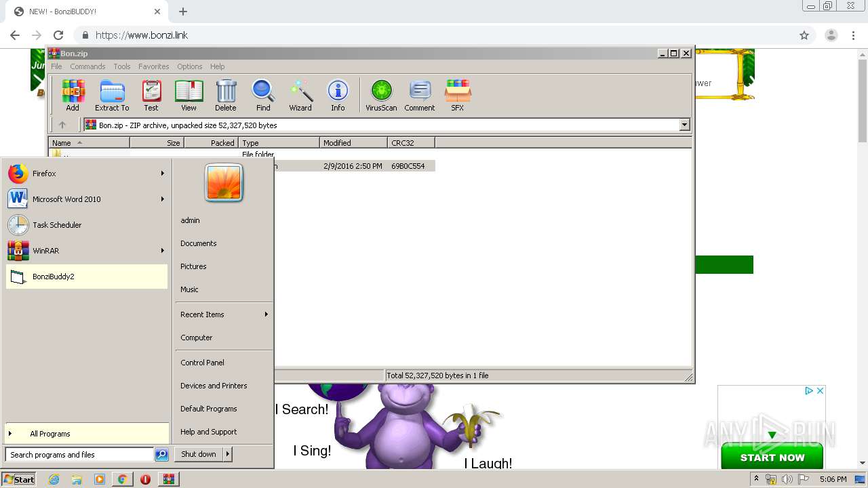The height and width of the screenshot is (488, 868).
Task: Open Windows Explorer taskbar icon
Action: point(77,479)
